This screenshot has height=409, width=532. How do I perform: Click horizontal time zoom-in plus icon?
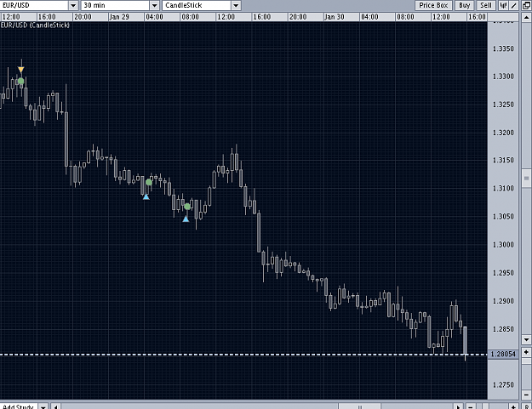pyautogui.click(x=513, y=406)
